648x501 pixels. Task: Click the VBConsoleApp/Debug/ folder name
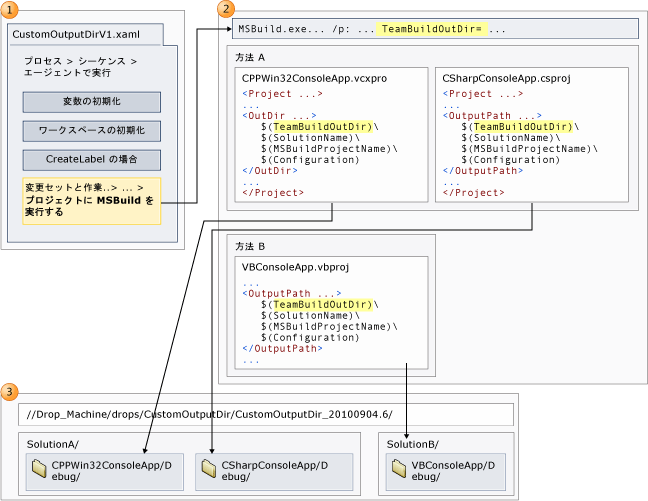coord(453,471)
